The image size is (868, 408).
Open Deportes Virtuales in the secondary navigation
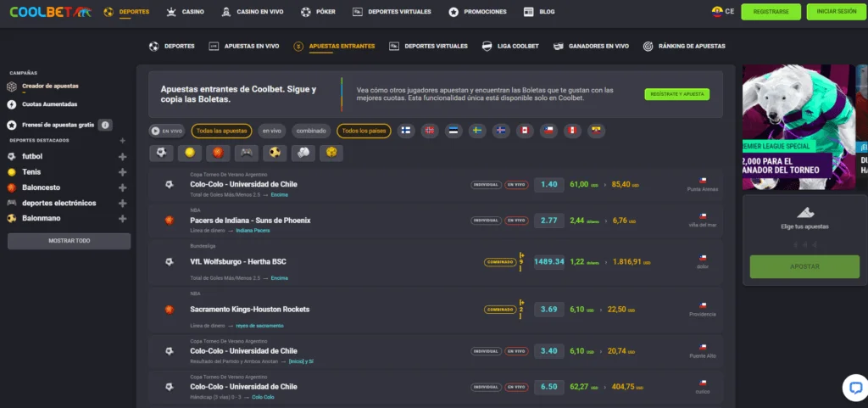tap(428, 47)
